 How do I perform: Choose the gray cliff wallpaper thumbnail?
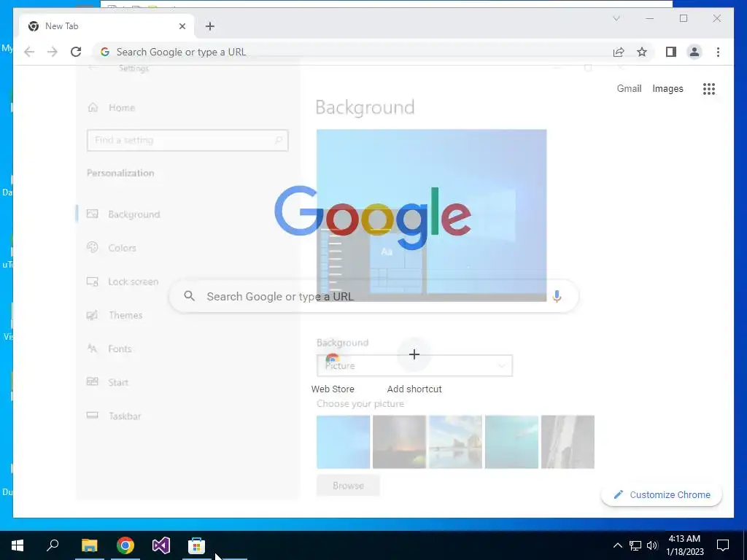coord(568,442)
